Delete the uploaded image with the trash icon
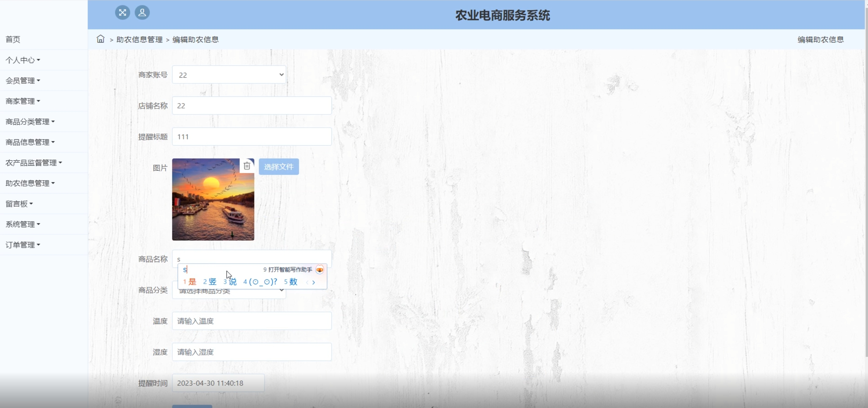 [247, 166]
